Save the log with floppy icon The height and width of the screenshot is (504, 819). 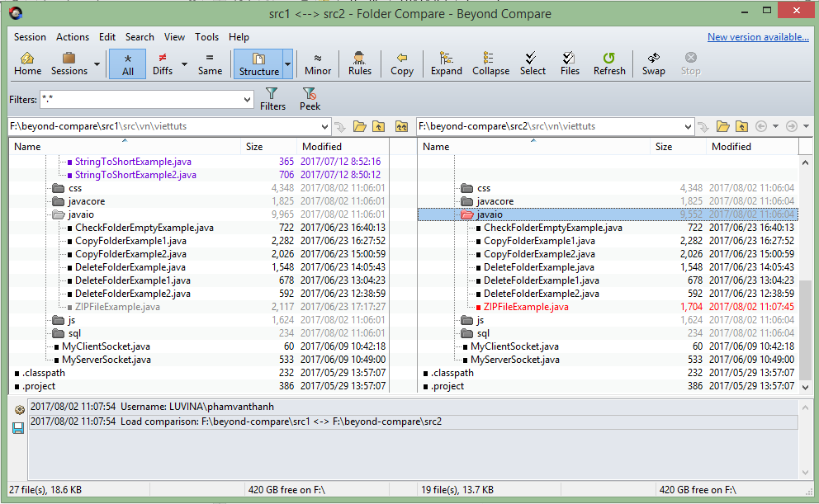pos(18,428)
